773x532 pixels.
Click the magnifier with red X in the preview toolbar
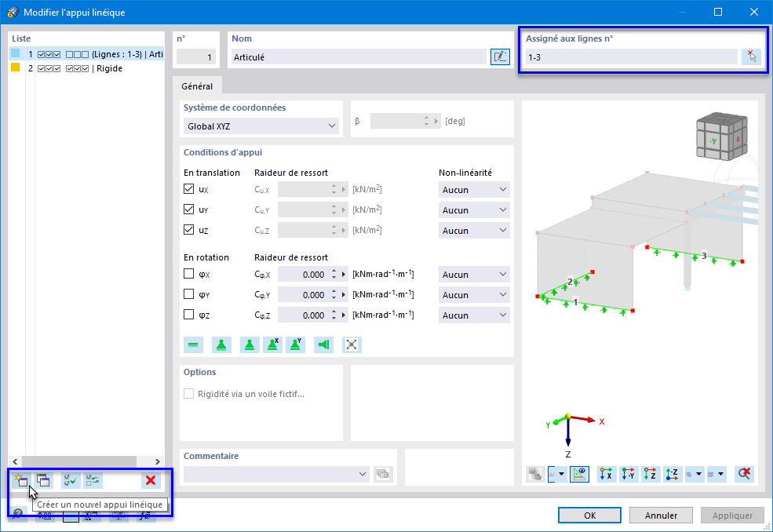point(744,474)
